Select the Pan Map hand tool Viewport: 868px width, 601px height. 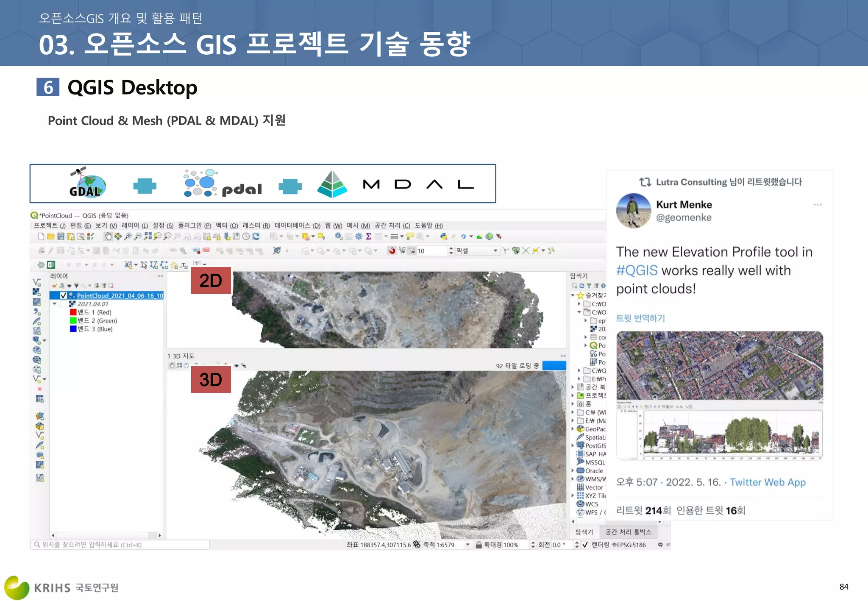[108, 237]
